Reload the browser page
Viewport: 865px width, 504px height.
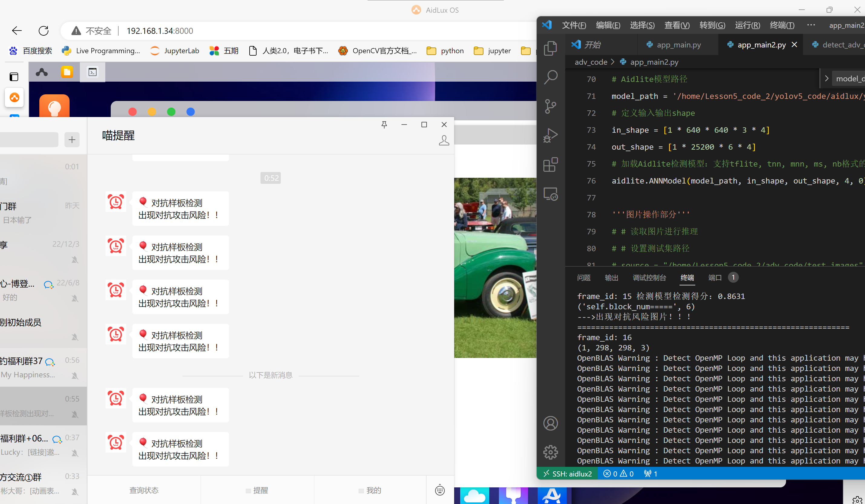point(44,31)
